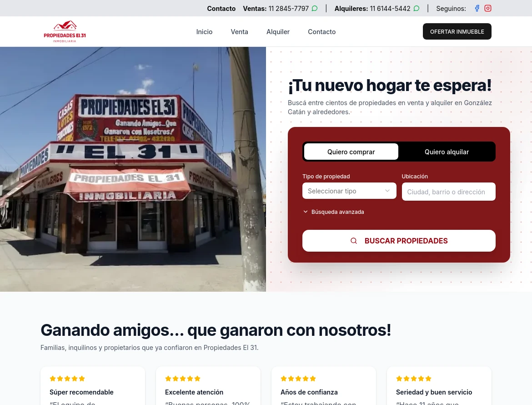Click the ¡Tu nuevo hogar te espera! heading
Viewport: 532px width, 405px height.
point(390,85)
